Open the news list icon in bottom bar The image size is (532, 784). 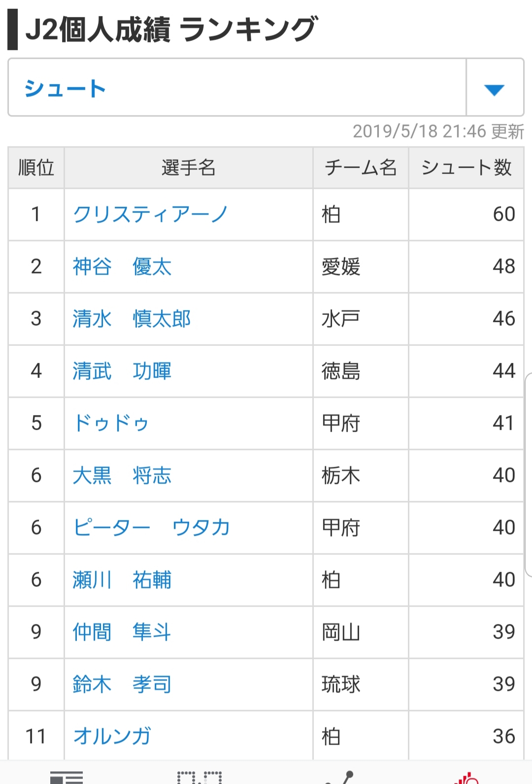point(66,777)
